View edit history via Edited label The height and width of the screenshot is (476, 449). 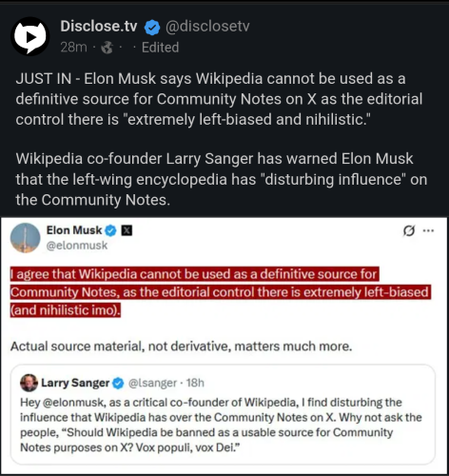(160, 48)
